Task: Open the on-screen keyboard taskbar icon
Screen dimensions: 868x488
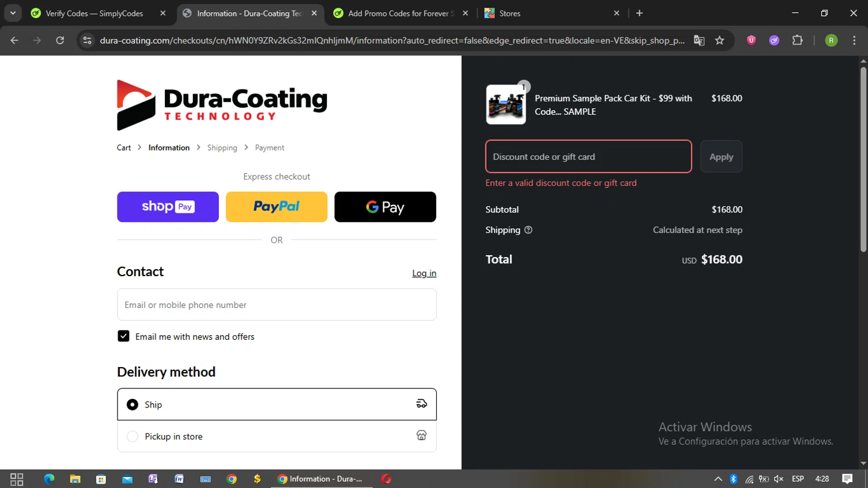Action: 205,479
